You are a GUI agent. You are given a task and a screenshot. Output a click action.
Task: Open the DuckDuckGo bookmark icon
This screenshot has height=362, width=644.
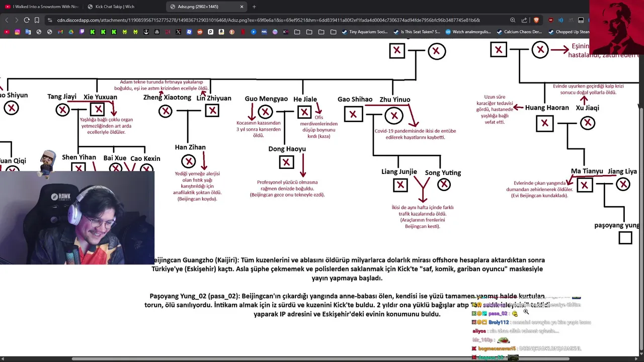231,32
